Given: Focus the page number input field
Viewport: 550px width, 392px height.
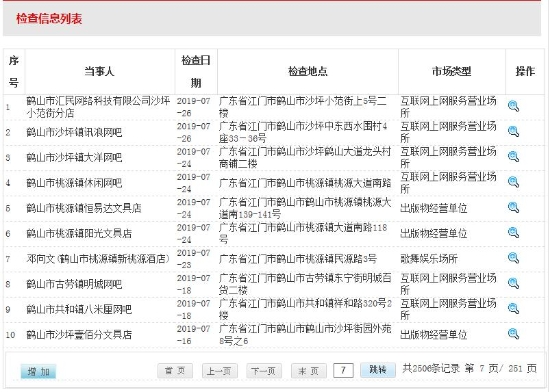Looking at the screenshot, I should coord(343,370).
